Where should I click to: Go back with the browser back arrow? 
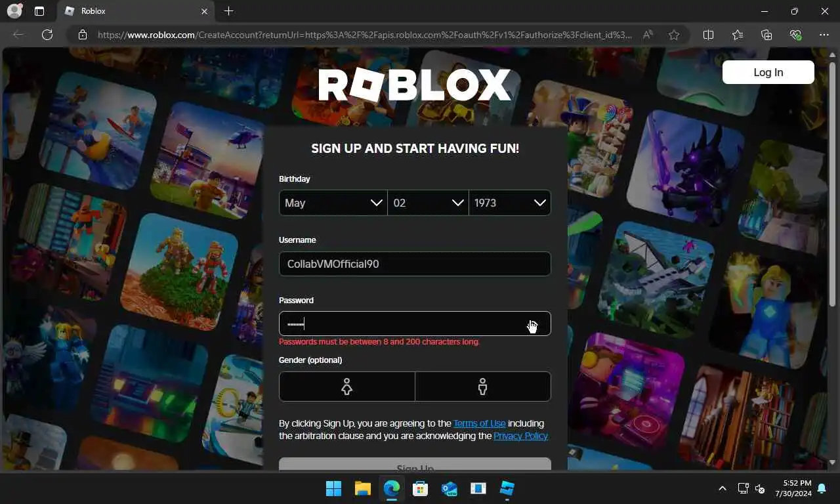pyautogui.click(x=18, y=35)
